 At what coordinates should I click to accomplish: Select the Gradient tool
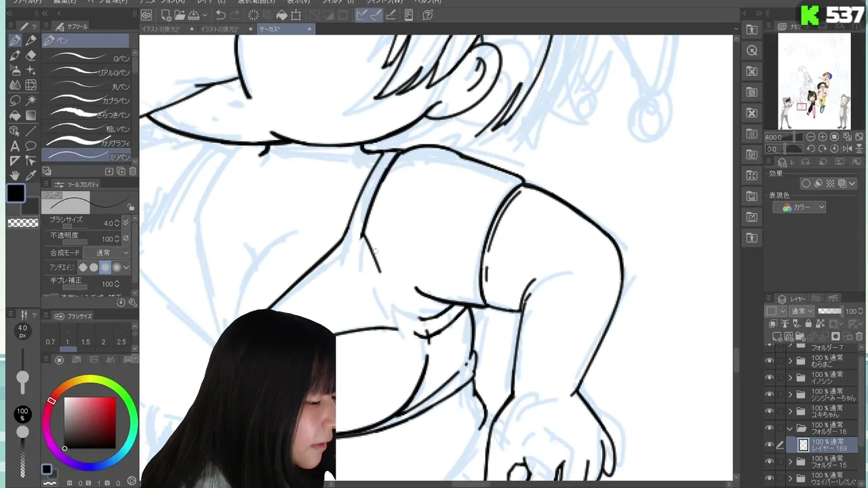tap(31, 115)
